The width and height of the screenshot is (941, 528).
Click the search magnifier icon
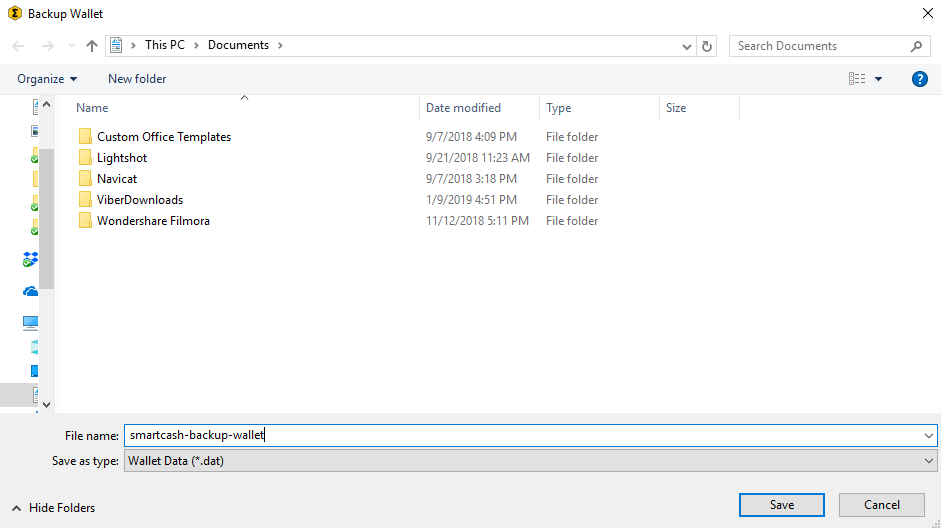tap(916, 46)
